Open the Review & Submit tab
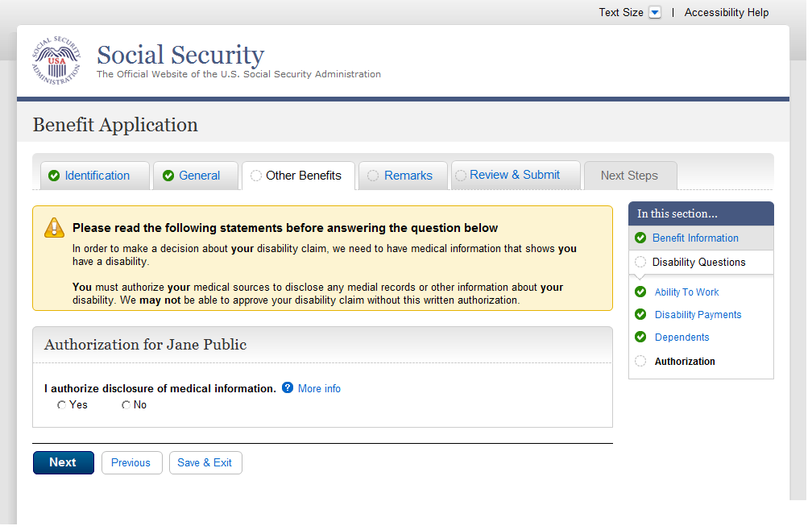The height and width of the screenshot is (530, 812). tap(514, 175)
